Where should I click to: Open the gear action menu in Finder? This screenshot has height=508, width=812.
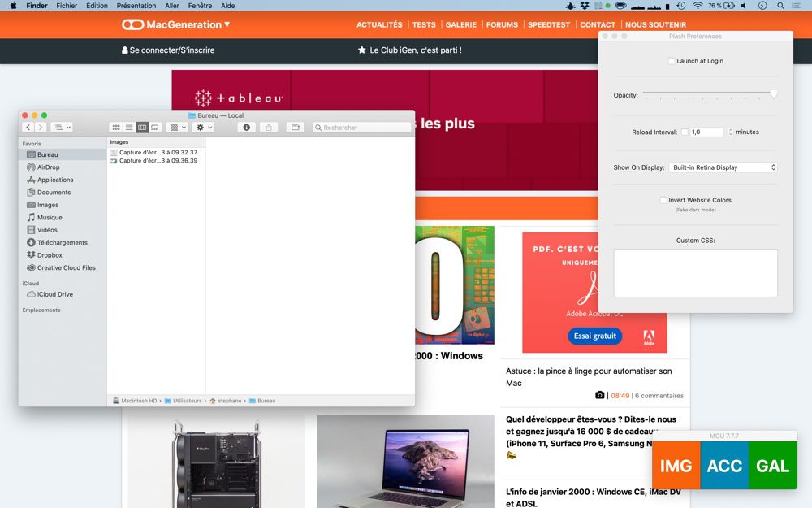[203, 128]
